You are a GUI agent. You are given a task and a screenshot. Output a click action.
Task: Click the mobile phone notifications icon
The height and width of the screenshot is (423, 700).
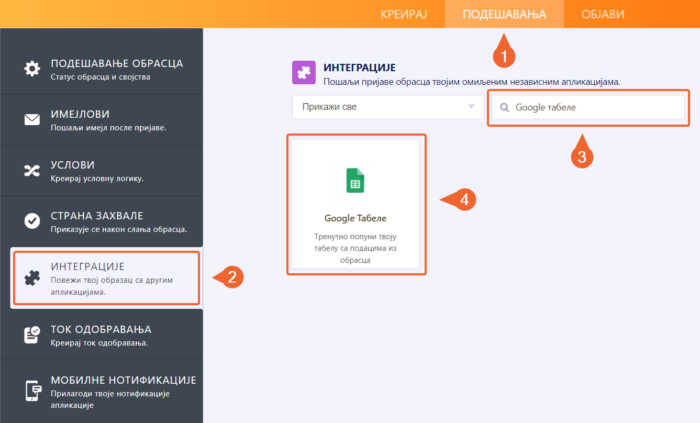click(33, 391)
